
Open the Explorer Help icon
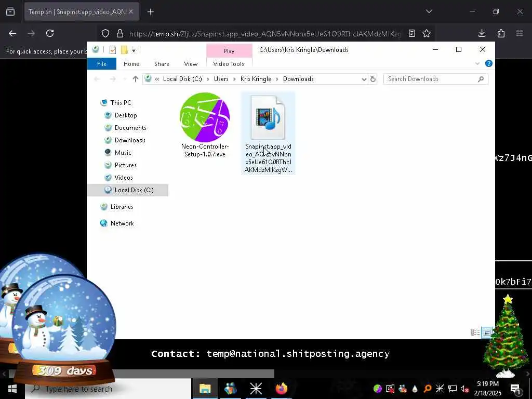click(x=488, y=63)
